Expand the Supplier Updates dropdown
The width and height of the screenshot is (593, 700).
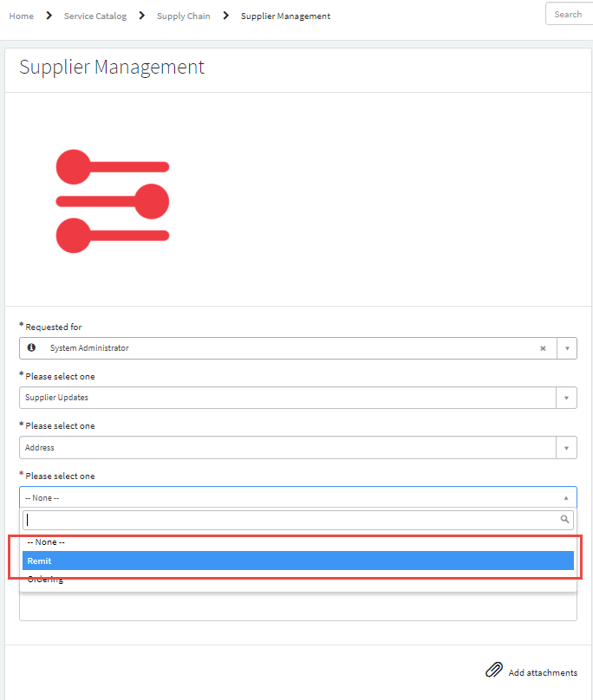pos(566,398)
